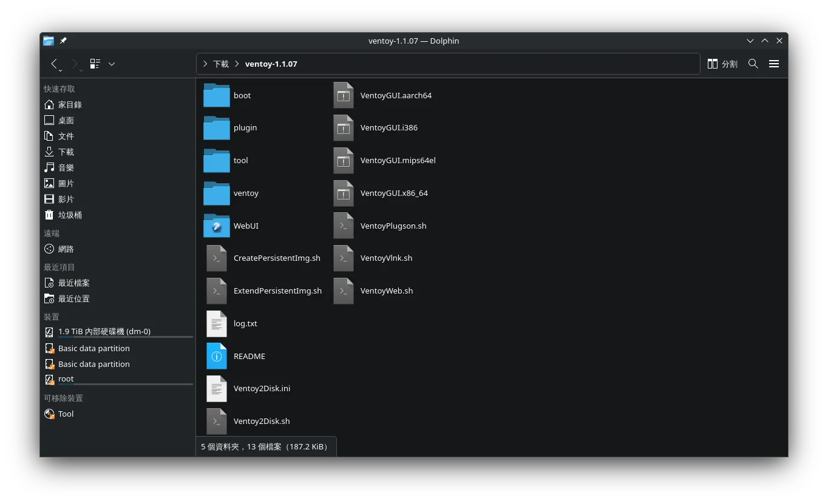
Task: Open 影片 (Videos) in the sidebar
Action: (x=118, y=200)
